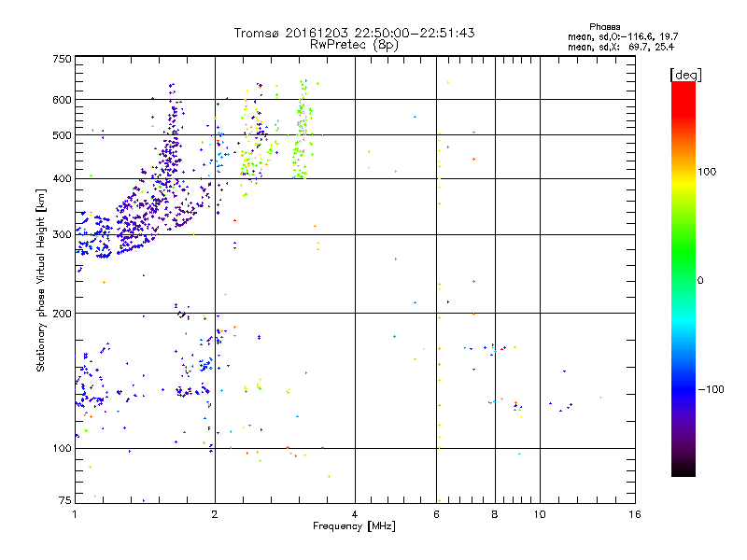Click the Phases header label
The height and width of the screenshot is (560, 747).
click(x=604, y=27)
